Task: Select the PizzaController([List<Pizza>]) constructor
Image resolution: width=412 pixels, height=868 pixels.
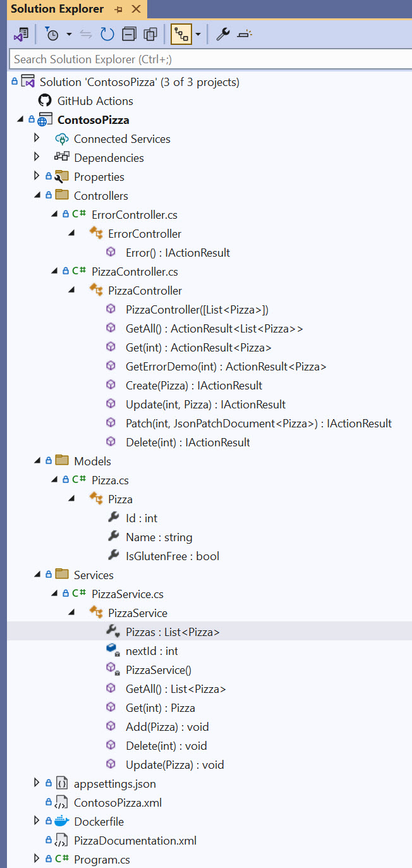Action: point(197,309)
